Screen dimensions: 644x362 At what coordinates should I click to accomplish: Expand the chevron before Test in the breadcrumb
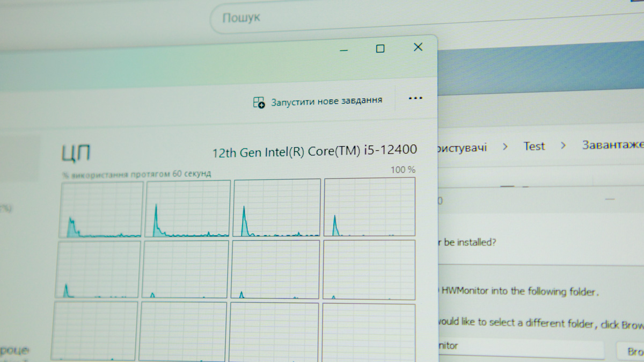505,147
